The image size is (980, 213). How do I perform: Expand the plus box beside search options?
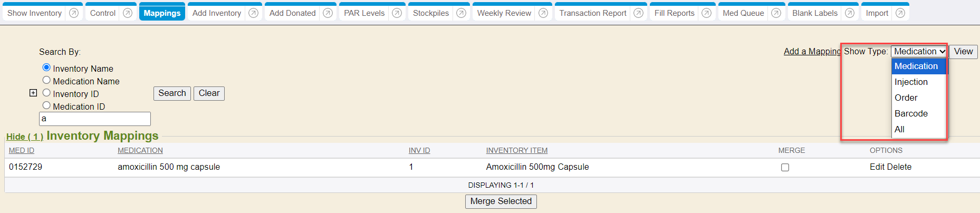coord(33,93)
